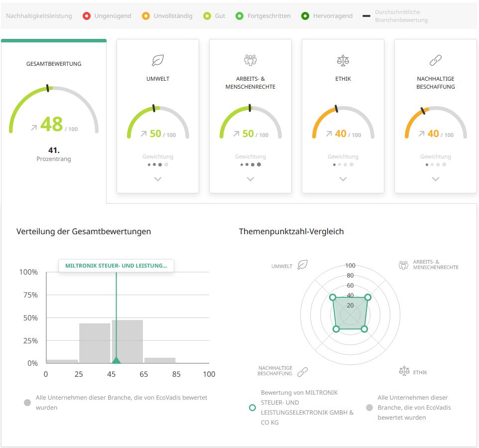This screenshot has height=448, width=479.
Task: Click the radar chart top-right data point
Action: coord(368,297)
